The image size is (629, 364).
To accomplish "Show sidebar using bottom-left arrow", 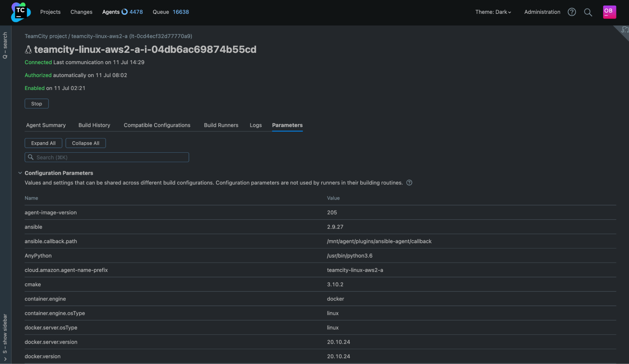I will pos(5,359).
